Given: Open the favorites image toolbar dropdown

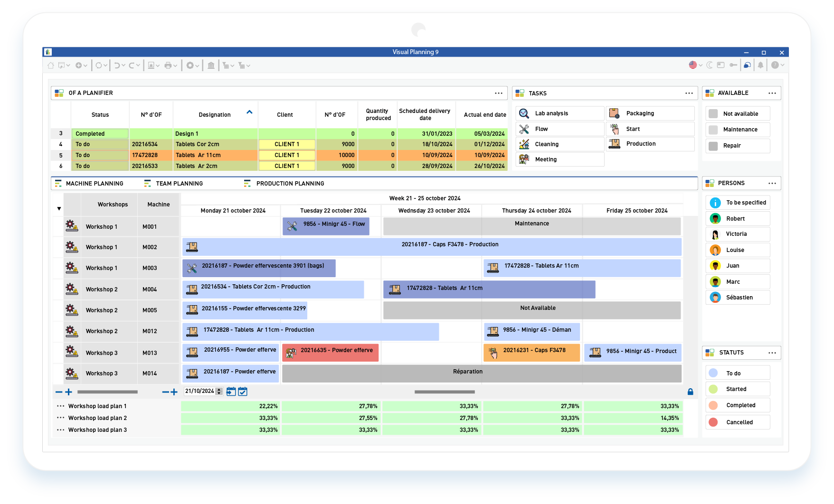Looking at the screenshot, I should [x=153, y=65].
